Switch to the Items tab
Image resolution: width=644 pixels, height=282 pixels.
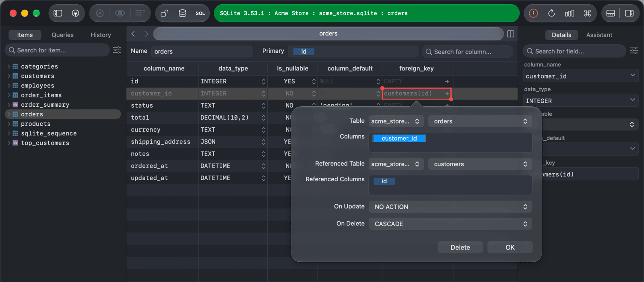tap(25, 35)
